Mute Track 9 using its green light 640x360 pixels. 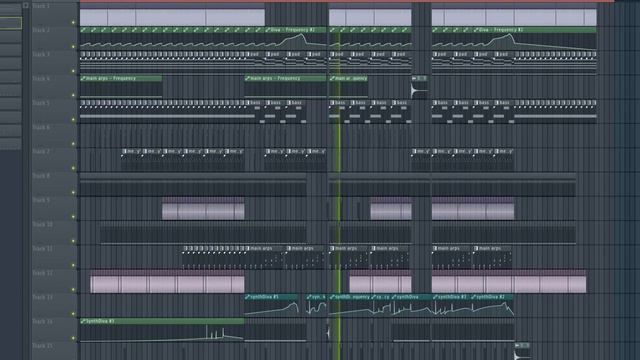pyautogui.click(x=73, y=217)
